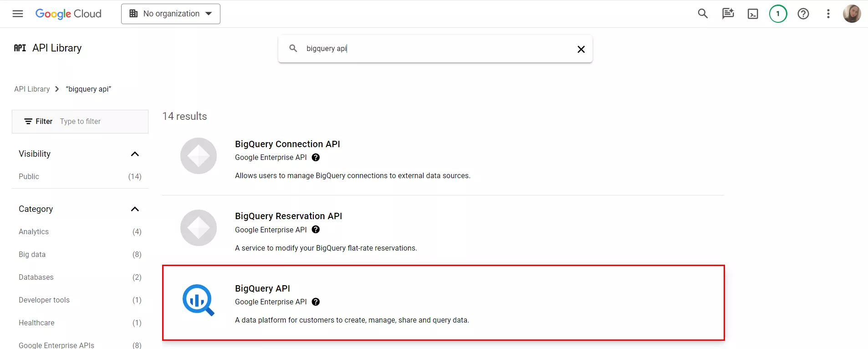Open the main navigation hamburger menu
Image resolution: width=868 pixels, height=349 pixels.
18,14
